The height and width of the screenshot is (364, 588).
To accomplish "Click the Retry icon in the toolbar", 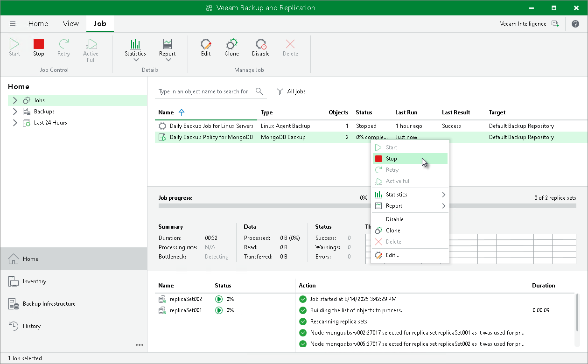I will [x=63, y=47].
